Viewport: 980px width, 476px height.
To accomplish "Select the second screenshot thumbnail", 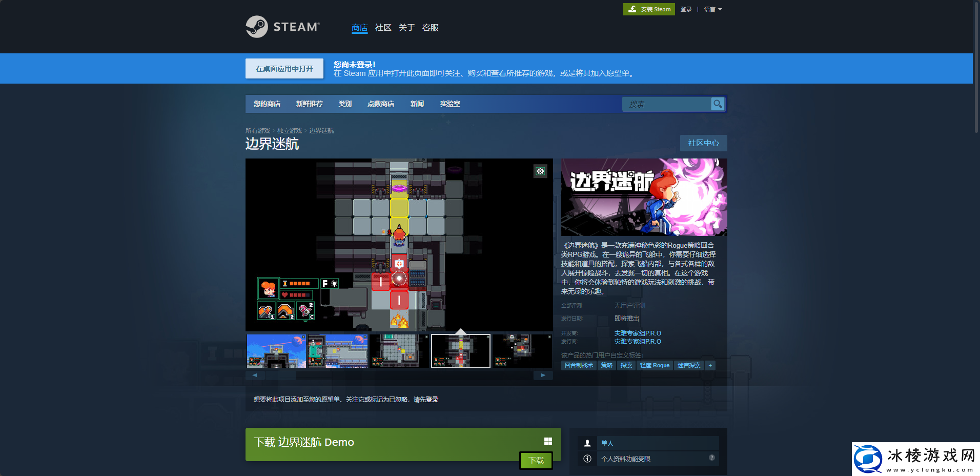I will click(x=337, y=351).
